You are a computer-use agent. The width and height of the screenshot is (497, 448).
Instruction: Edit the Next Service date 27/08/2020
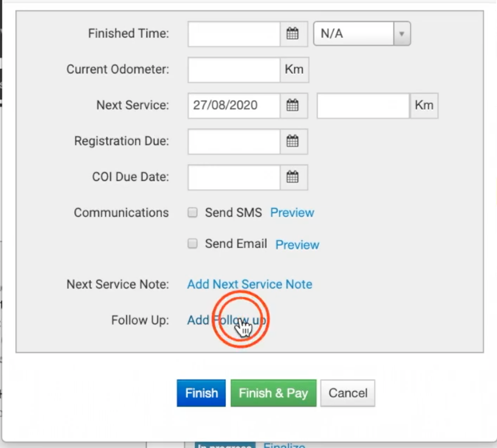234,105
